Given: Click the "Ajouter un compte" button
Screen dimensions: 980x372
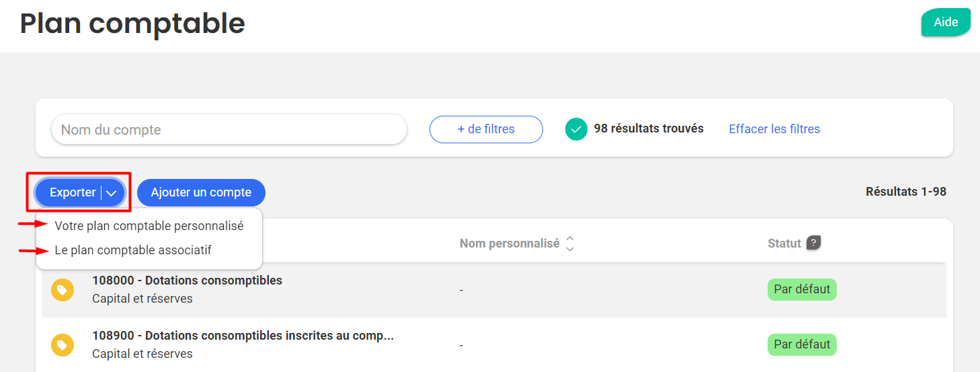Looking at the screenshot, I should pos(201,193).
